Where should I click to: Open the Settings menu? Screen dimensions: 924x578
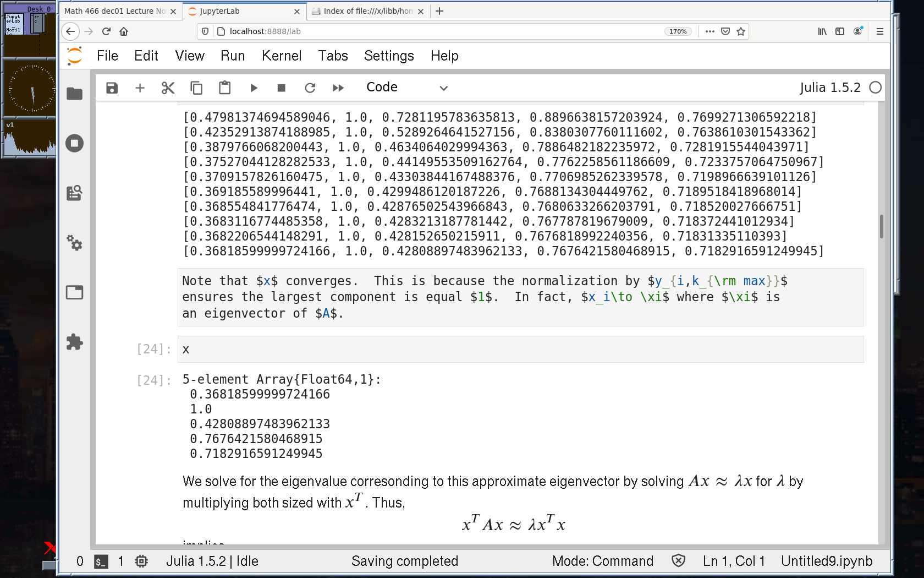389,56
